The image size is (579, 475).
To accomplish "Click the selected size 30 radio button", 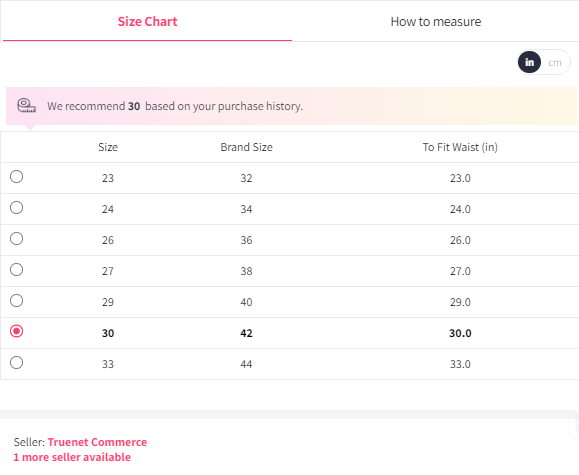I will tap(16, 331).
